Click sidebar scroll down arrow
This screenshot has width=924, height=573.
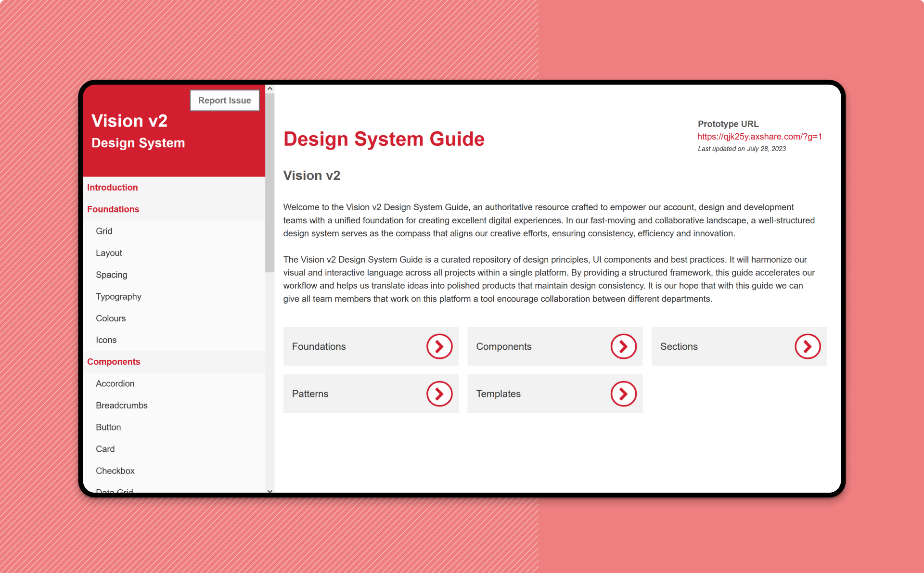click(270, 491)
